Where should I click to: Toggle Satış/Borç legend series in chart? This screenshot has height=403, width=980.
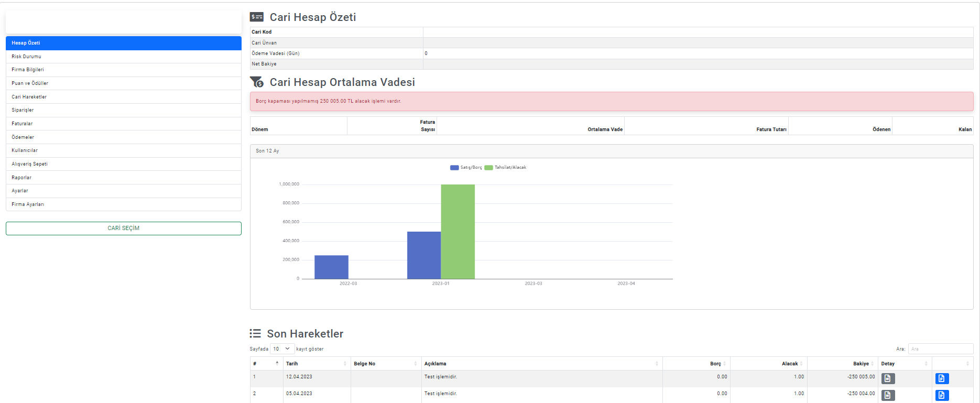(x=466, y=168)
